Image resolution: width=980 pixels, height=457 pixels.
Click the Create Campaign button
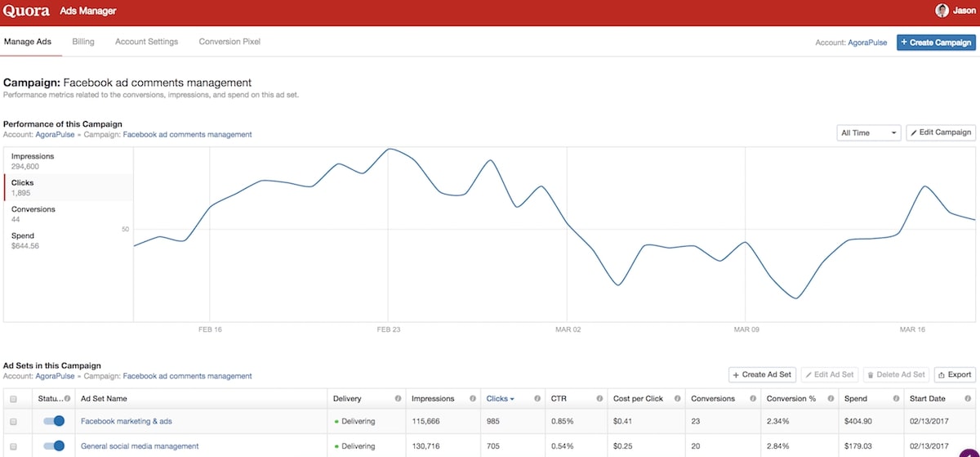click(x=936, y=43)
